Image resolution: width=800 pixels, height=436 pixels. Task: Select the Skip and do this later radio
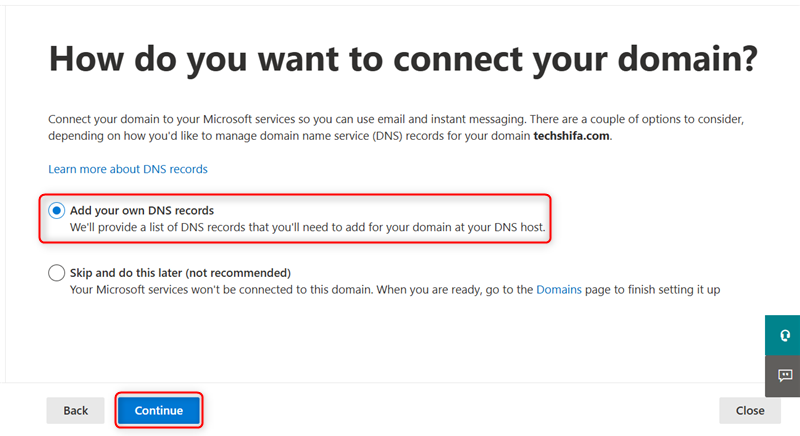[x=57, y=273]
